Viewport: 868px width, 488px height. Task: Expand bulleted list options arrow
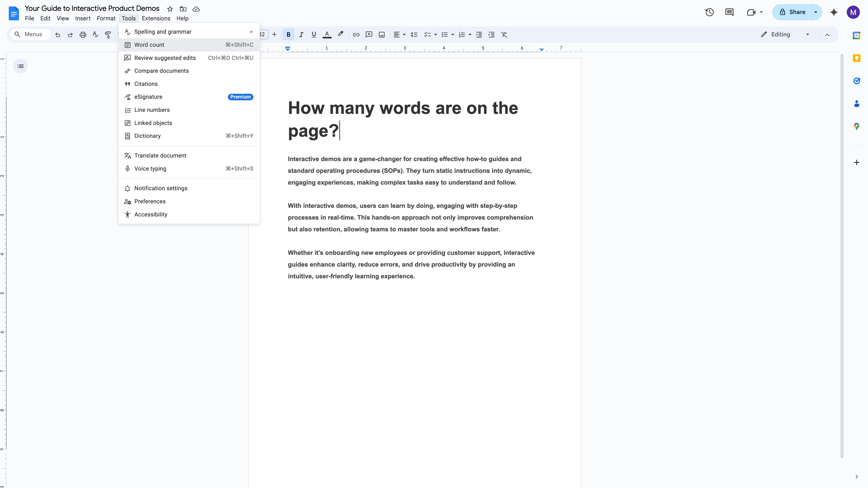(453, 35)
